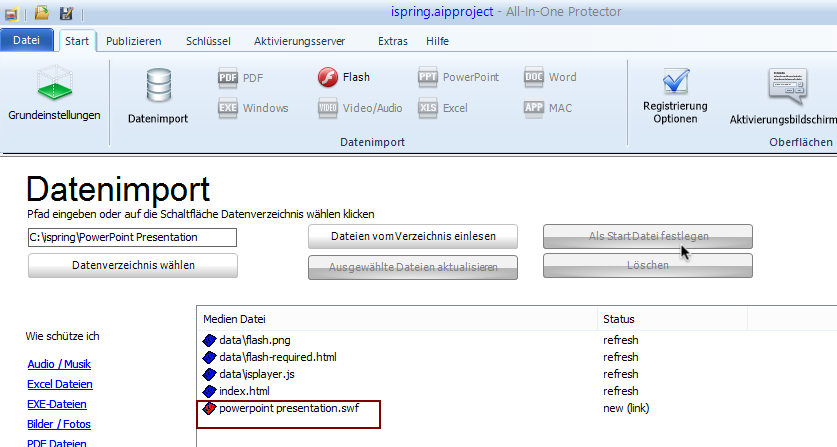The width and height of the screenshot is (837, 447).
Task: Choose PDF import option
Action: coord(241,77)
